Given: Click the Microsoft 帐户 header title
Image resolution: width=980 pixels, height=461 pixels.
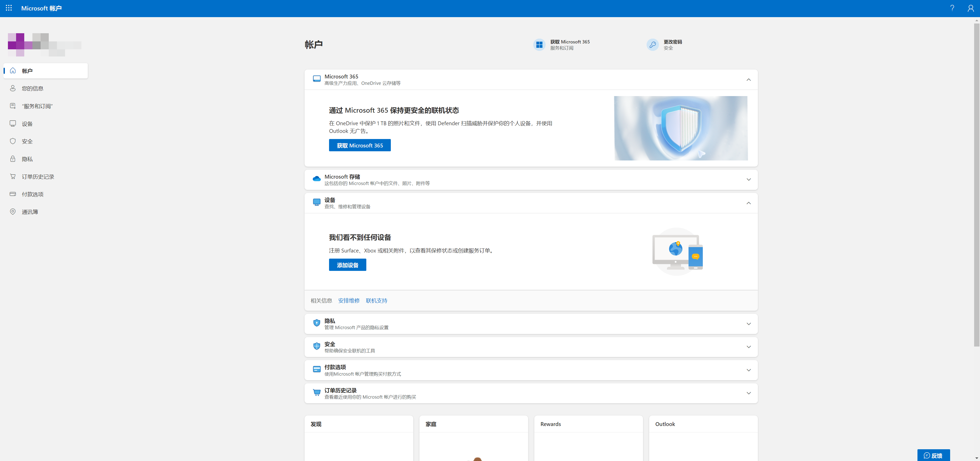Looking at the screenshot, I should pyautogui.click(x=41, y=8).
